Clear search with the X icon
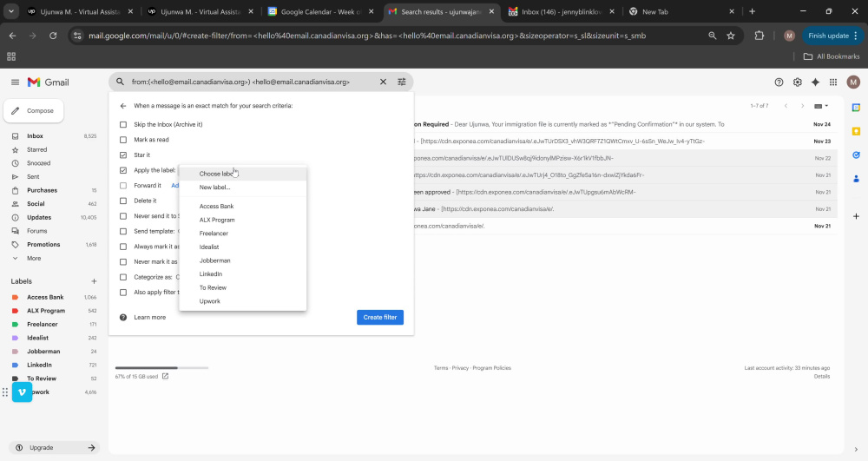Image resolution: width=868 pixels, height=461 pixels. (x=383, y=82)
